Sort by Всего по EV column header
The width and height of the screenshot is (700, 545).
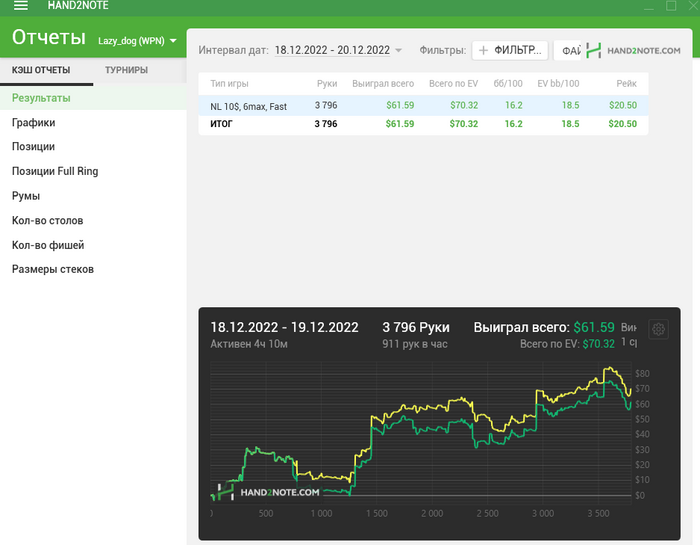tap(453, 83)
